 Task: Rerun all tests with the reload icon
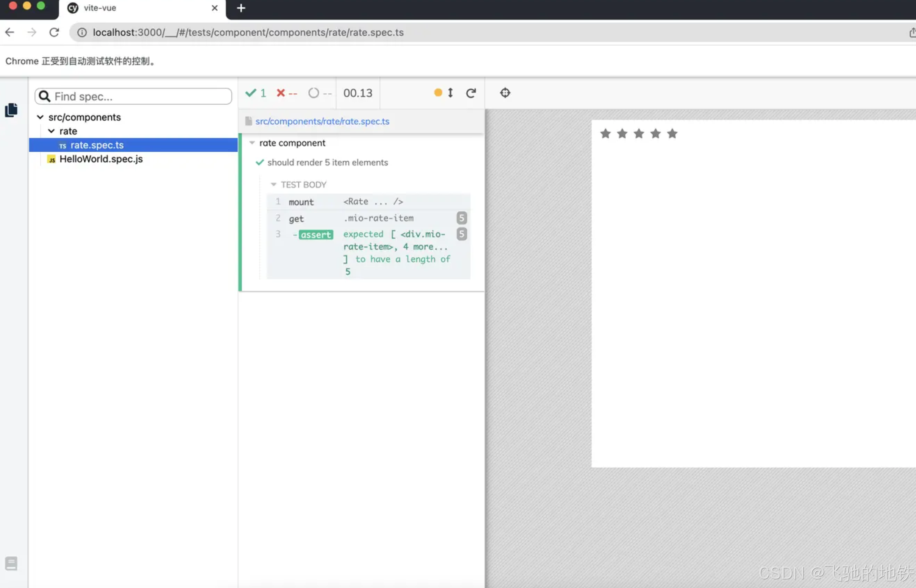click(x=471, y=93)
